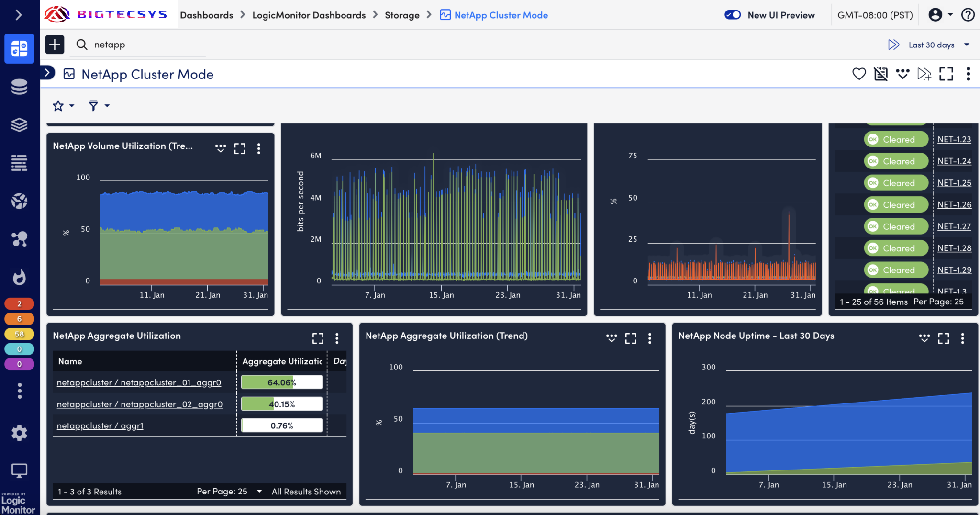
Task: Expand the NetApp Aggregate Utilization widget fullscreen
Action: coord(318,338)
